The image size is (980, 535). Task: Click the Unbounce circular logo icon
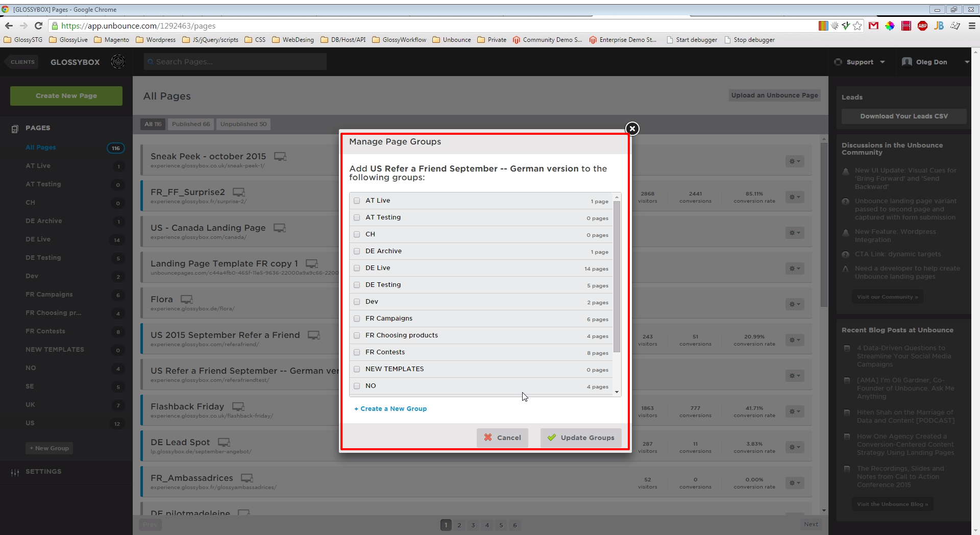(118, 62)
